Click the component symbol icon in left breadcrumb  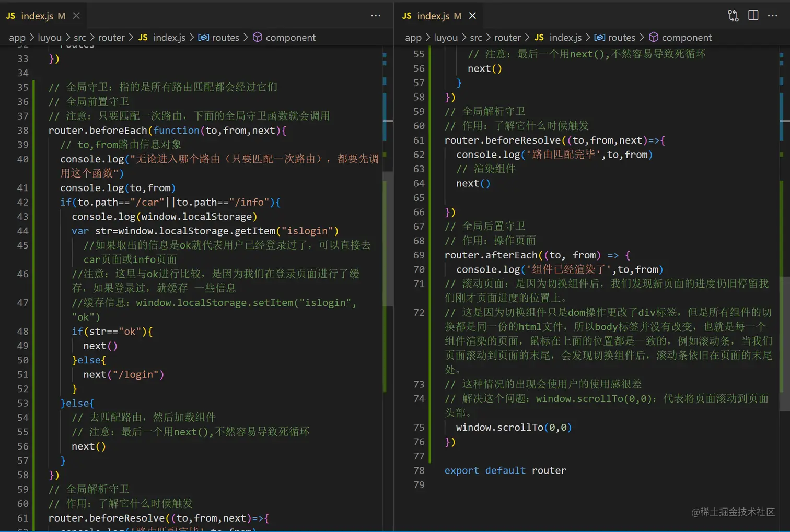[258, 38]
